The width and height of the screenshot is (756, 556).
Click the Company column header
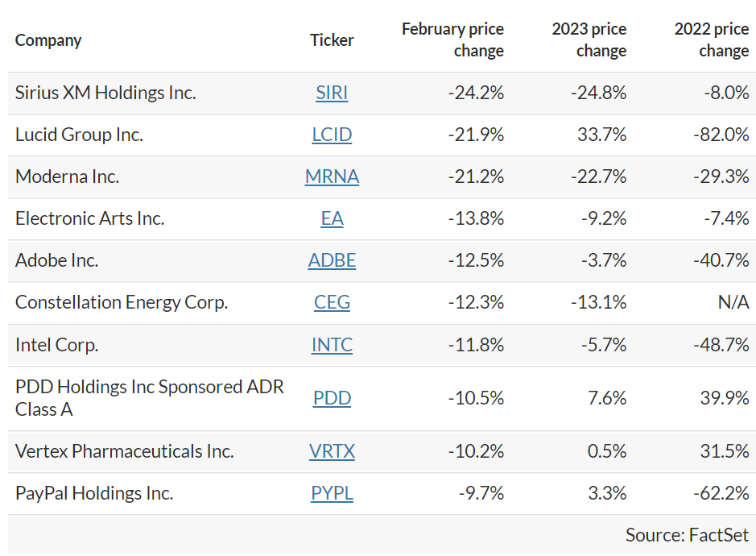tap(48, 40)
